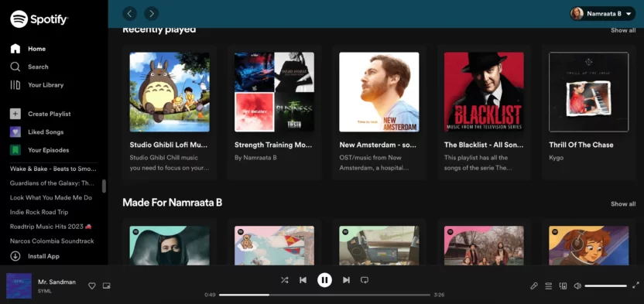Adjust the volume slider
Image resolution: width=644 pixels, height=304 pixels.
[x=606, y=286]
